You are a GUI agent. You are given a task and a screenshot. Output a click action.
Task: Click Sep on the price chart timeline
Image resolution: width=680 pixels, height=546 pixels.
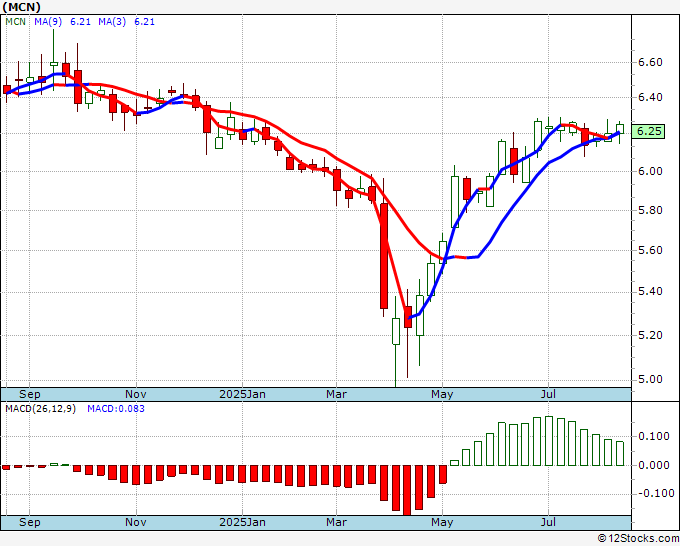tap(29, 394)
